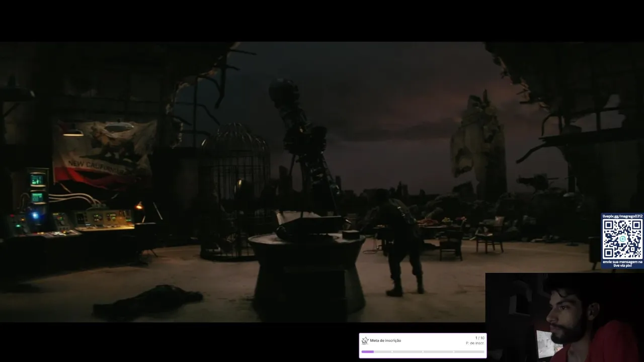This screenshot has width=644, height=362.
Task: Click the Meta de inscrição progress bar
Action: [423, 352]
